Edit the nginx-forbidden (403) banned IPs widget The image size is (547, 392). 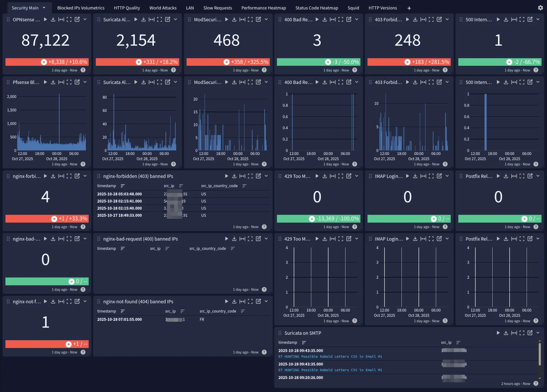258,176
